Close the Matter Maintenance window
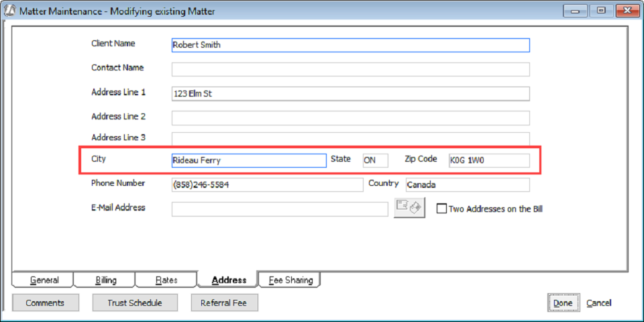Viewport: 644px width, 322px height. coord(627,11)
